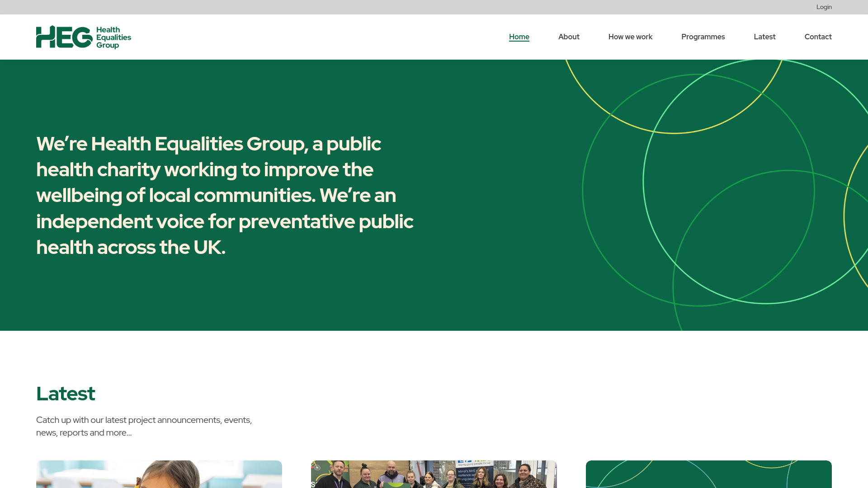
Task: Open the group photo article thumbnail
Action: (x=434, y=474)
